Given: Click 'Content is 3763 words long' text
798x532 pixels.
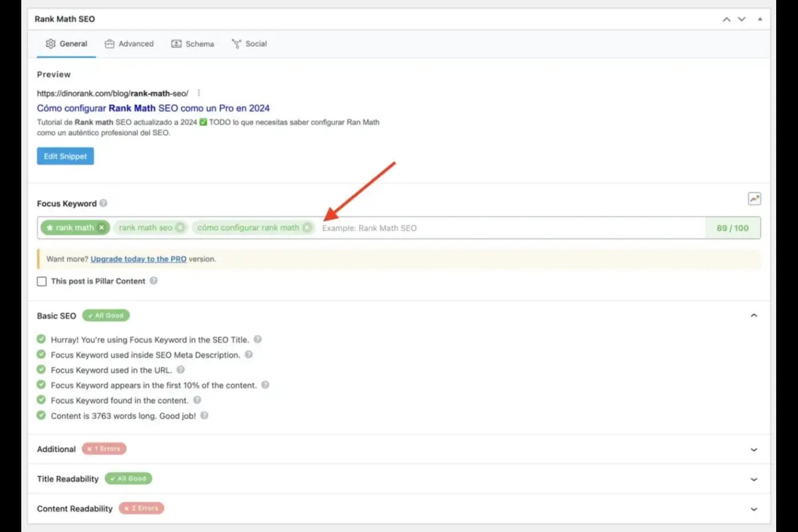Looking at the screenshot, I should pos(123,416).
